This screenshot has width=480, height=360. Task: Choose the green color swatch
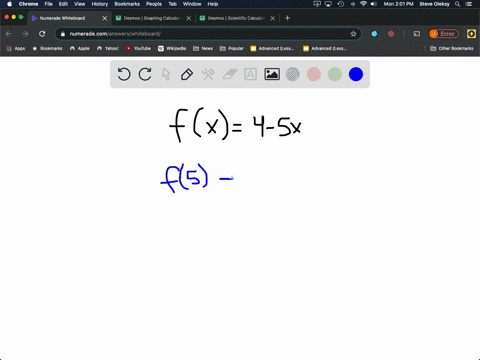[x=335, y=74]
